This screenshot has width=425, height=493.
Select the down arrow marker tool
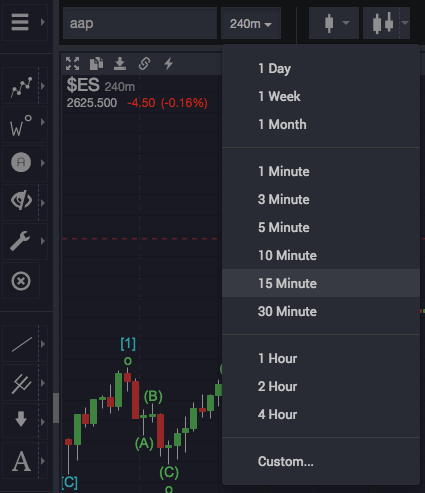(21, 419)
